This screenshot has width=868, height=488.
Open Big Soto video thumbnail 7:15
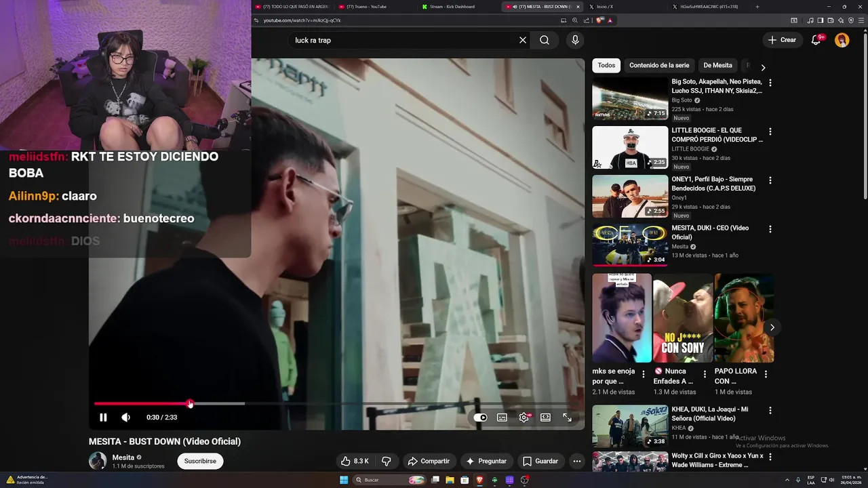(x=630, y=99)
